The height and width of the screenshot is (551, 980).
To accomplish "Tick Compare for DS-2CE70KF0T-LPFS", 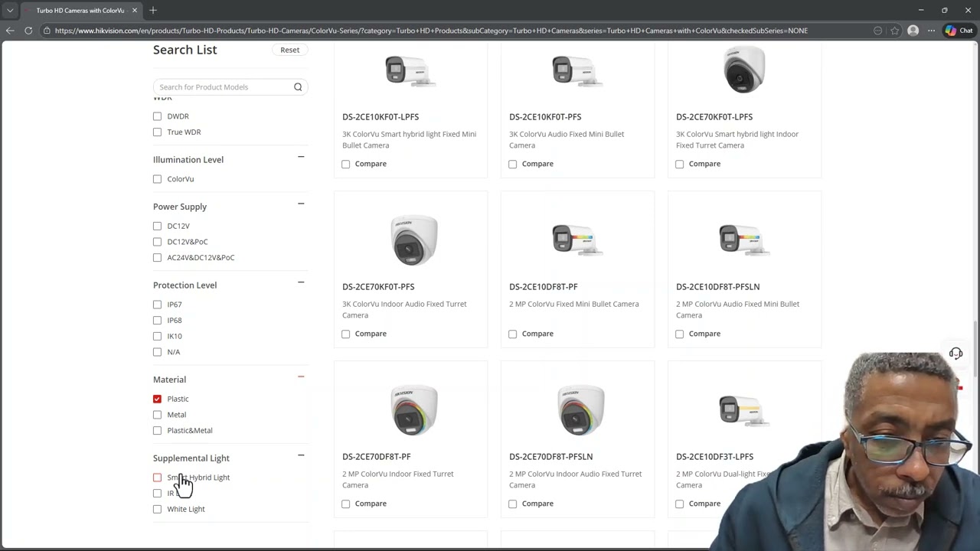I will (680, 164).
